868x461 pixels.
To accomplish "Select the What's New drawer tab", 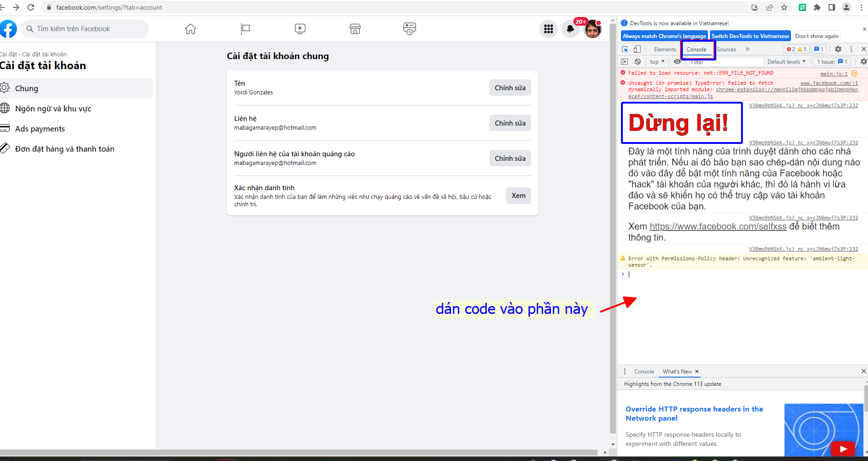I will (x=677, y=371).
